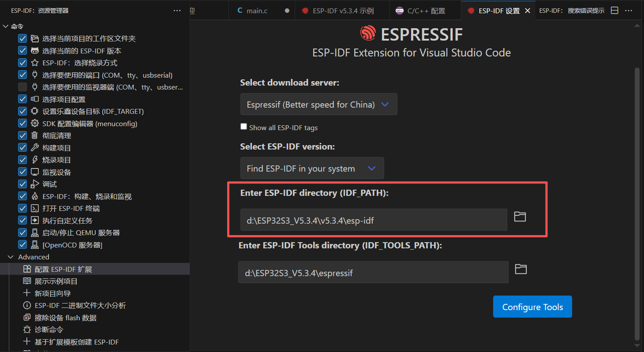Click the info icon beside 二进制文件大小分析
Viewport: 644px width, 352px height.
pos(27,306)
